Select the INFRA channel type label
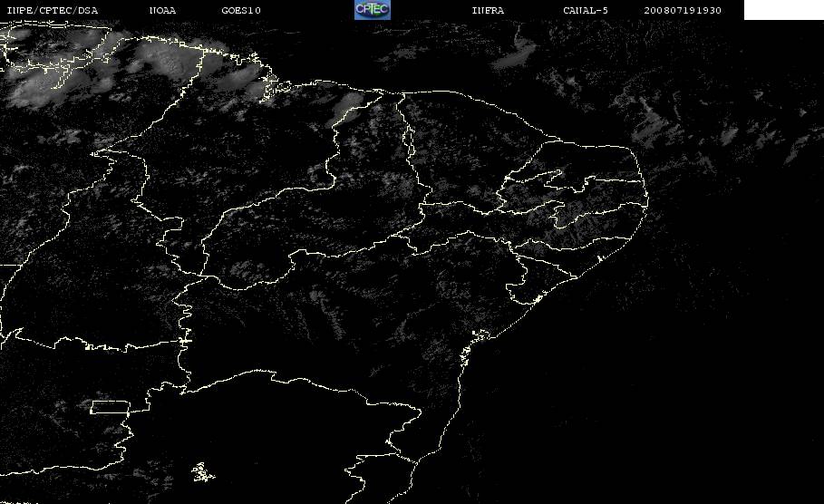This screenshot has width=824, height=504. point(488,10)
